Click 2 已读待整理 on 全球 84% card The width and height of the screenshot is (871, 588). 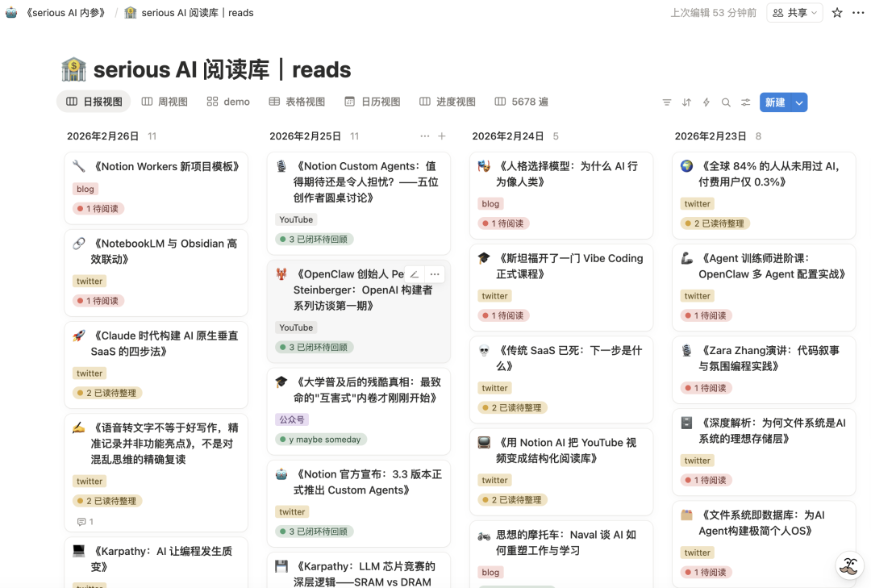pos(715,223)
